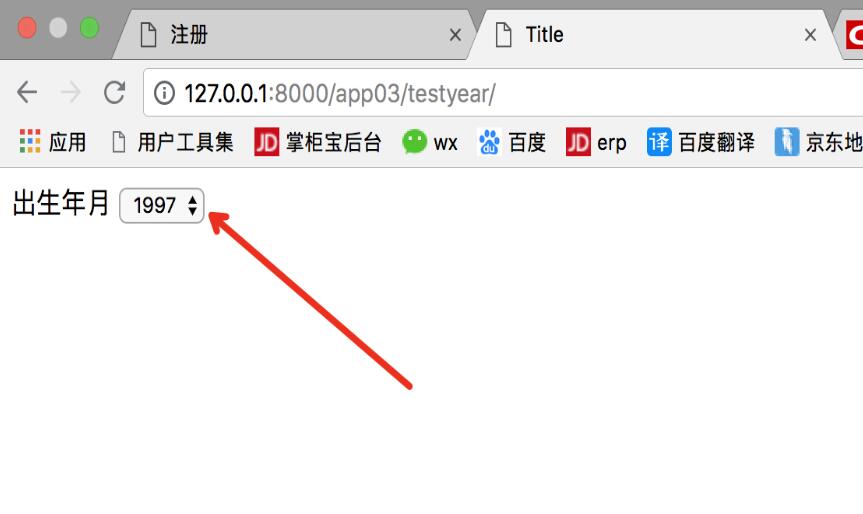Open the erp JD bookmark

pos(596,142)
